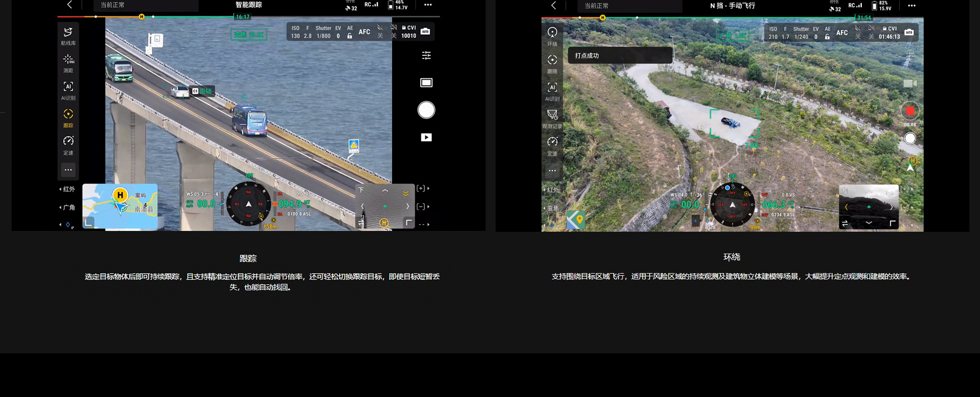This screenshot has width=980, height=397.
Task: Expand the 广角 wide-angle view option
Action: (68, 208)
